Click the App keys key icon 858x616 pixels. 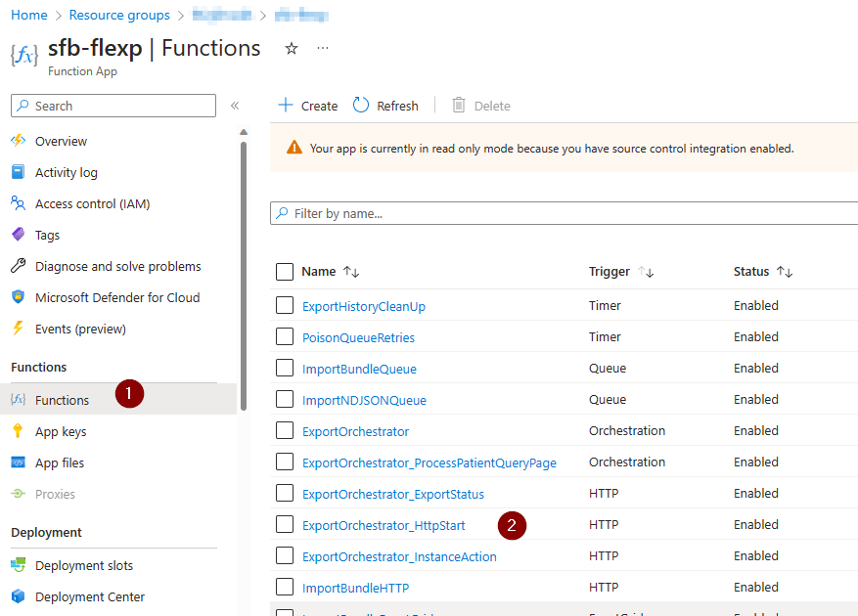18,430
